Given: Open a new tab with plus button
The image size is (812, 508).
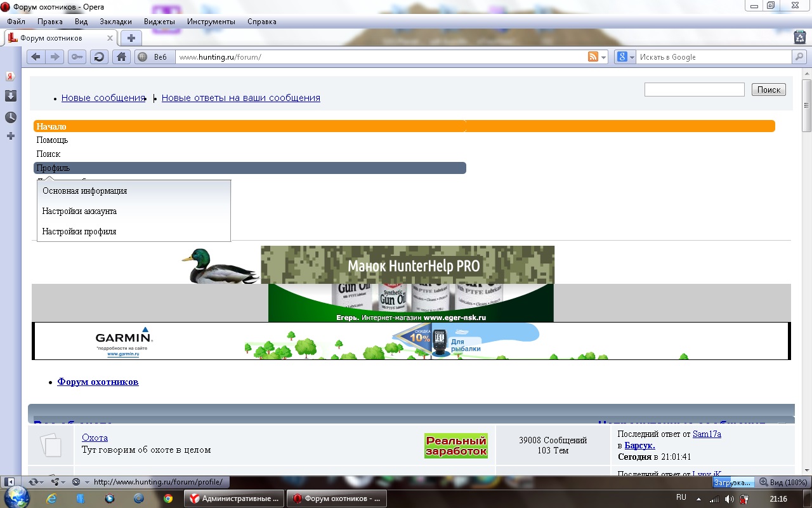Looking at the screenshot, I should point(131,38).
